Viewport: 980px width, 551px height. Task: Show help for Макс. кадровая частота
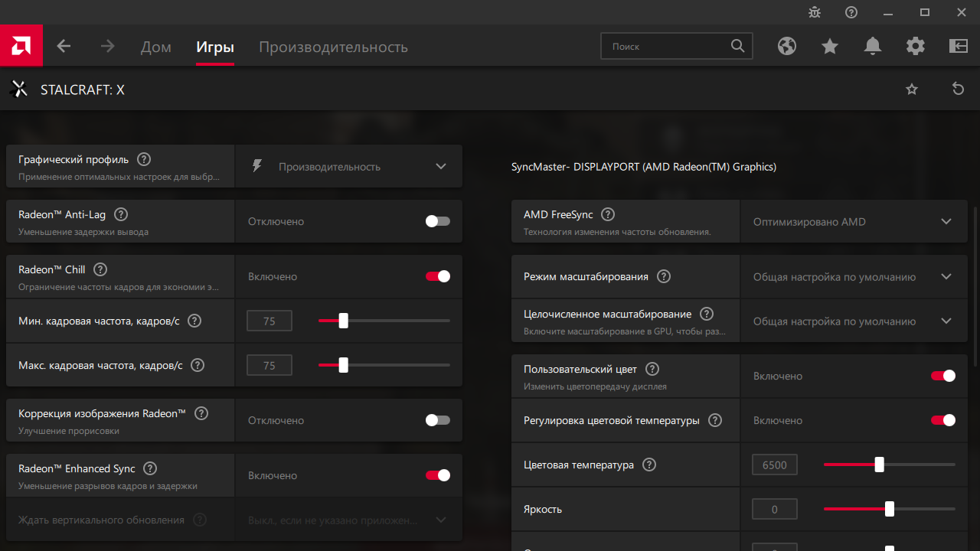tap(198, 365)
